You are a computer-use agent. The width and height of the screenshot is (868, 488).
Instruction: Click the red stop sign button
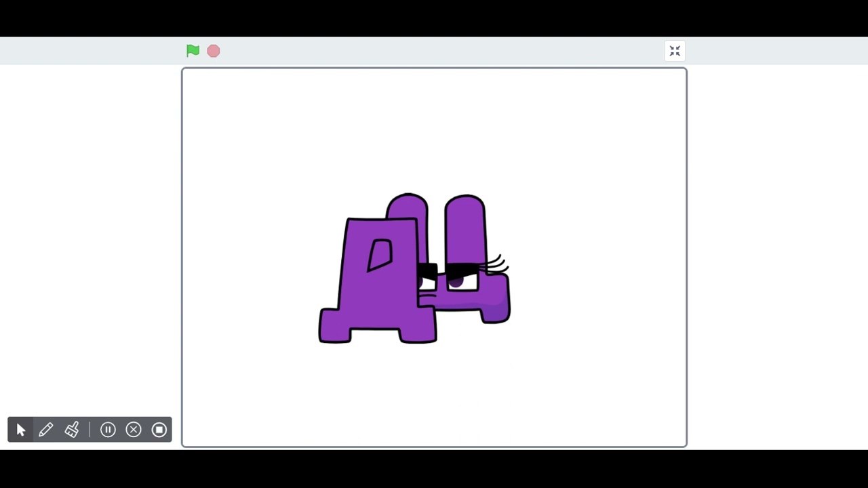[214, 51]
